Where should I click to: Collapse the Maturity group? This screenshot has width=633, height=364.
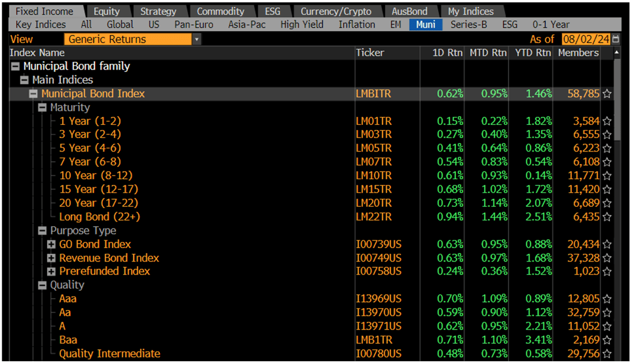tap(42, 107)
